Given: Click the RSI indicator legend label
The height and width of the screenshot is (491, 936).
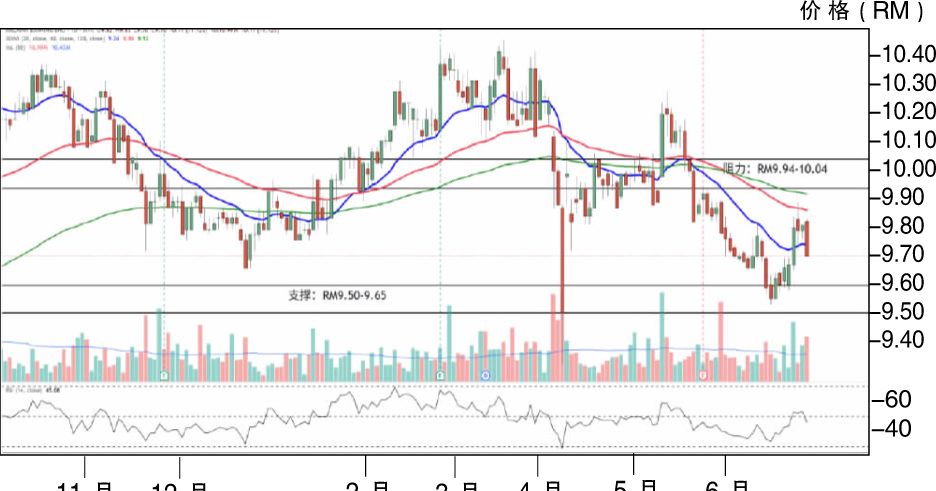Looking at the screenshot, I should pos(33,390).
